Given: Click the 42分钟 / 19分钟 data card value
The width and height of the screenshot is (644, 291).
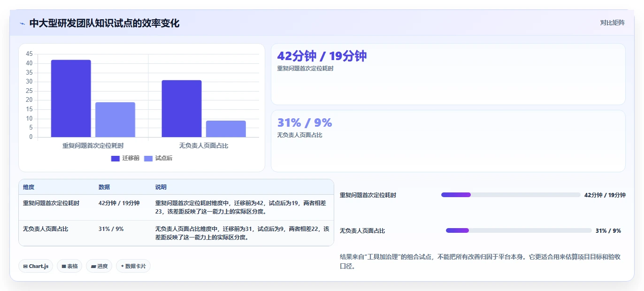Looking at the screenshot, I should 322,56.
